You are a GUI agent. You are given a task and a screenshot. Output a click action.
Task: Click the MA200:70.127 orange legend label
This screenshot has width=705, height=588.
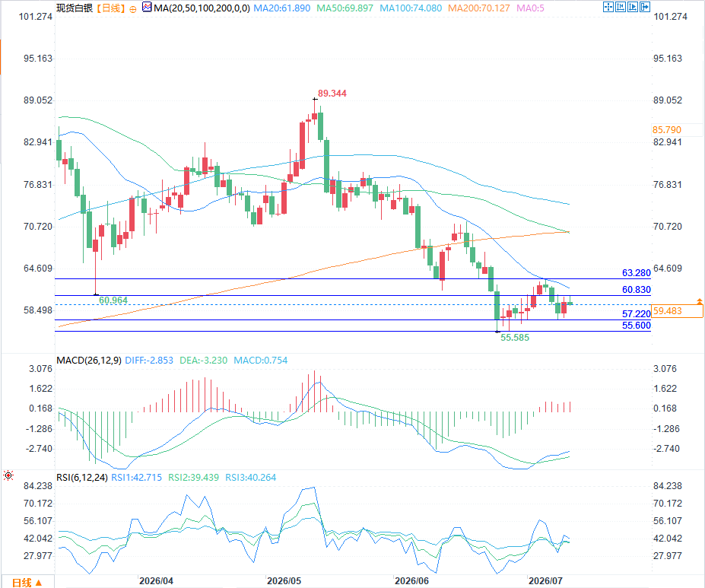point(479,8)
